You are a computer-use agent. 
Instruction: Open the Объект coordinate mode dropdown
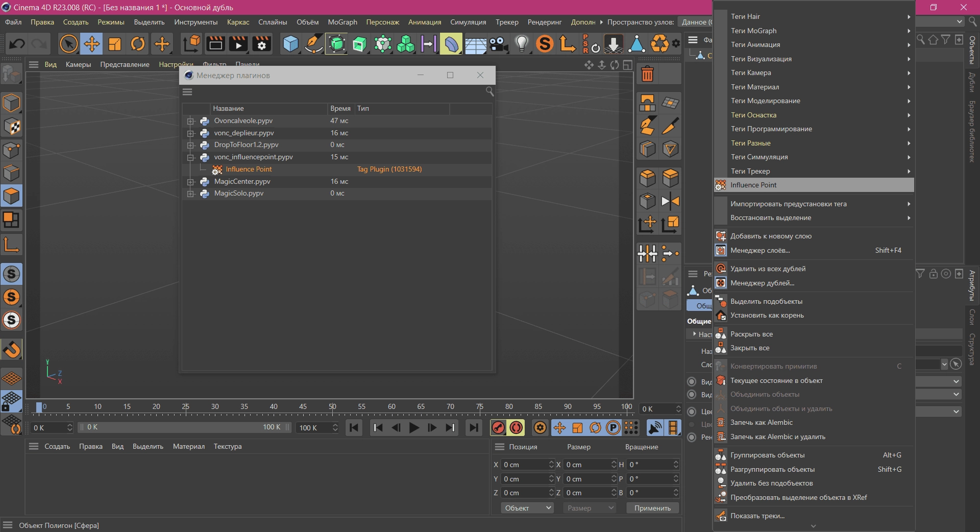[528, 508]
